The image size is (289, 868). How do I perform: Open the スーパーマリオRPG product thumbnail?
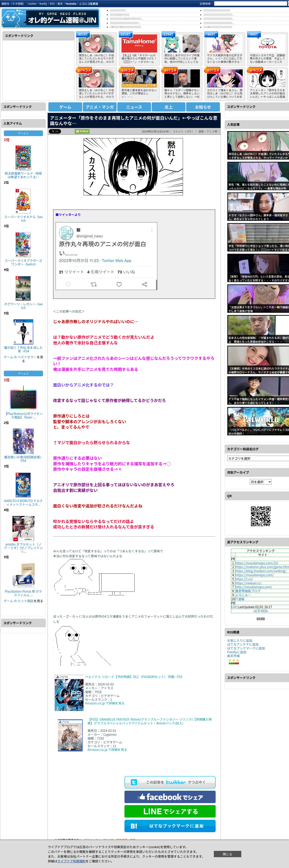click(x=23, y=201)
